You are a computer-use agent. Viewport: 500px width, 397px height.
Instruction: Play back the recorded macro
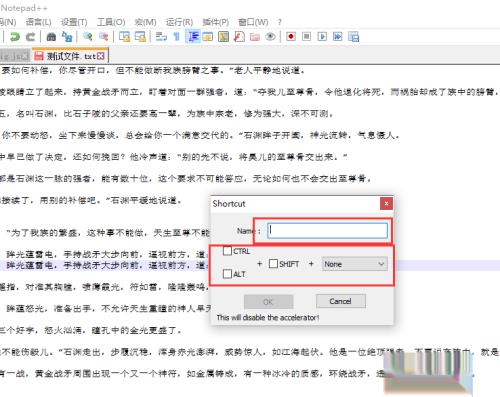(x=322, y=36)
